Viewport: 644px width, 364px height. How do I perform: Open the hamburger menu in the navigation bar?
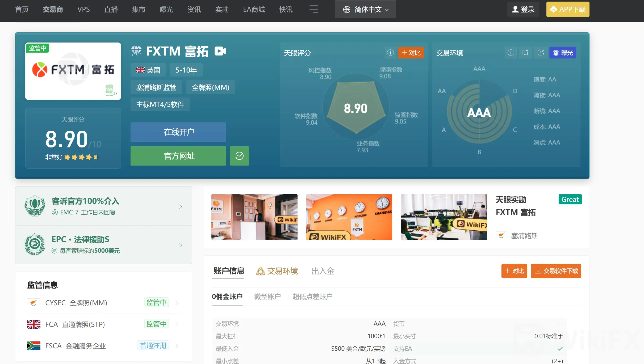(x=314, y=9)
